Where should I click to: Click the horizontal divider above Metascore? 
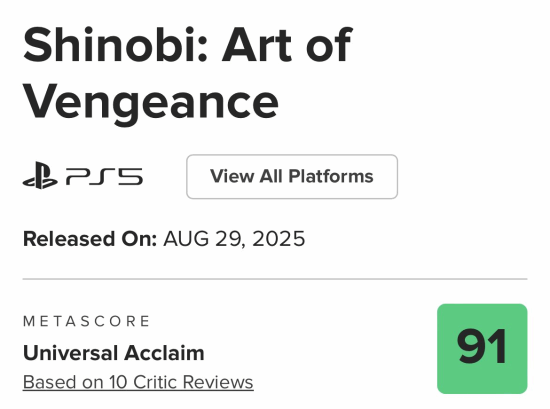275,279
